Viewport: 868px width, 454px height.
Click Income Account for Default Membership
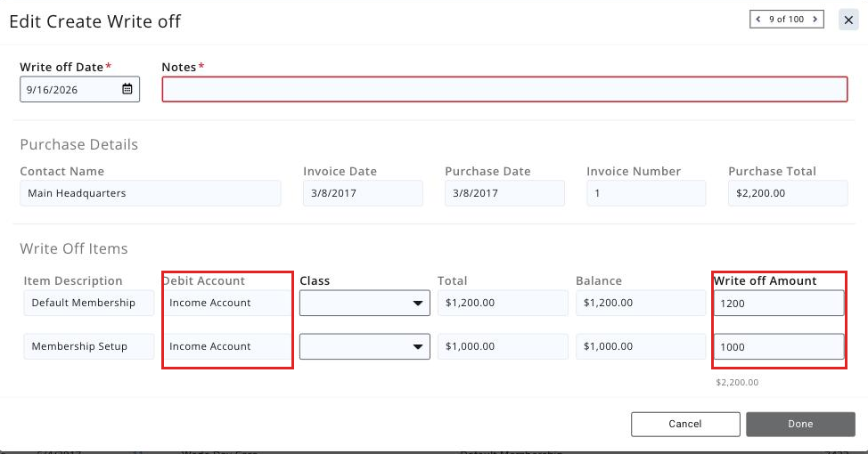(x=227, y=303)
